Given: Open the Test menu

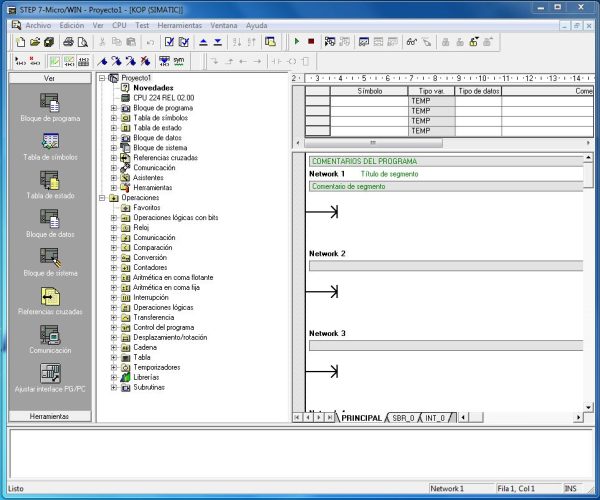Looking at the screenshot, I should coord(142,25).
